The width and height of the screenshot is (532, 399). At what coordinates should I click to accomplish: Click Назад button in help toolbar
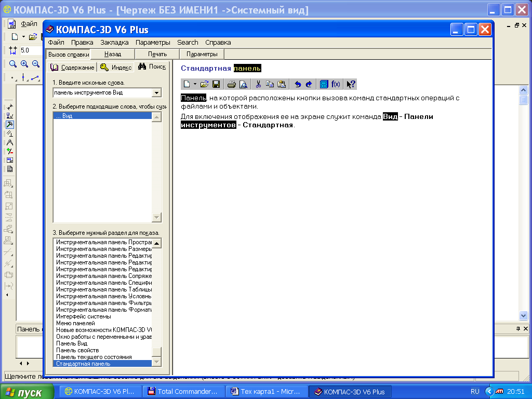coord(113,54)
